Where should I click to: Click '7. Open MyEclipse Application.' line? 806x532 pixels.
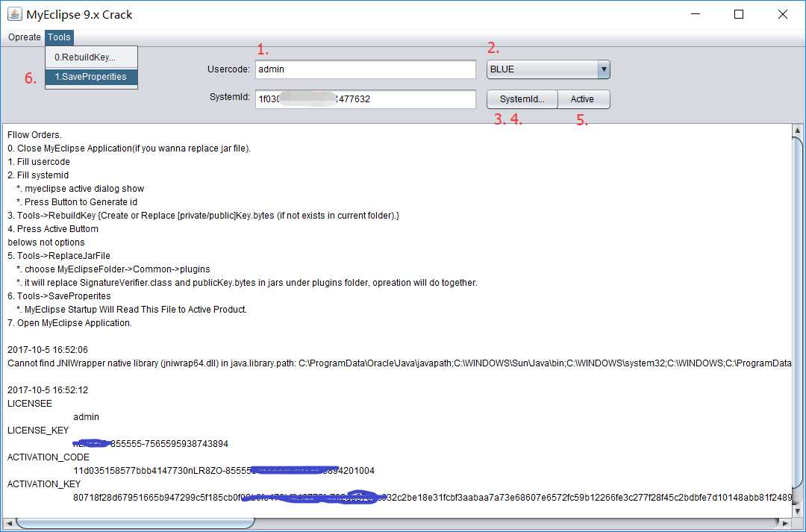[70, 323]
